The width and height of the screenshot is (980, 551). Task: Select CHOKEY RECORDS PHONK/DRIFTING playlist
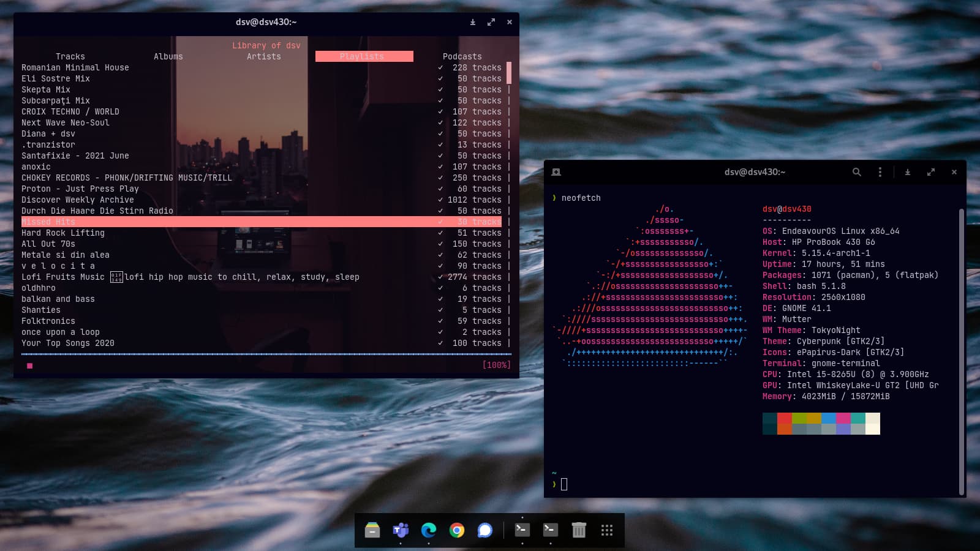(x=262, y=178)
